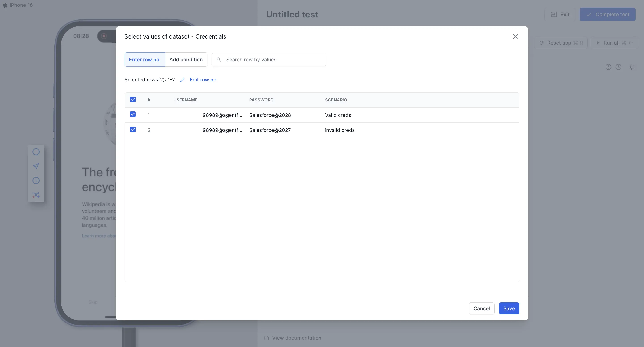Click Reset app button behind dialog
This screenshot has width=644, height=347.
coord(561,43)
